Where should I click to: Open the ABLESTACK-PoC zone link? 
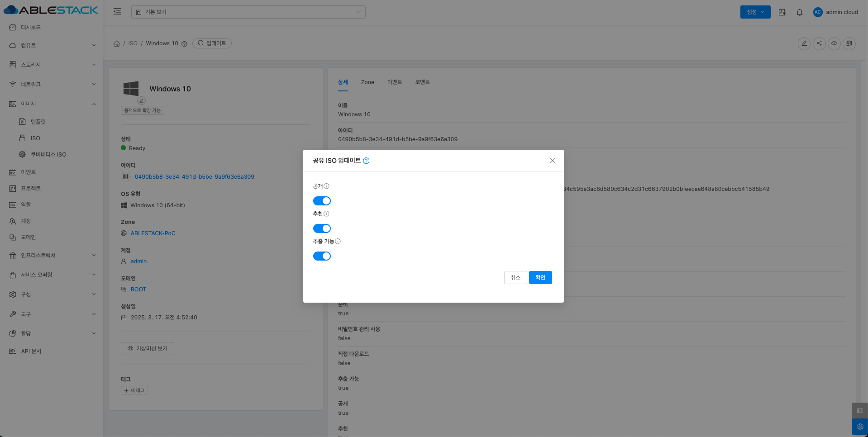point(153,233)
